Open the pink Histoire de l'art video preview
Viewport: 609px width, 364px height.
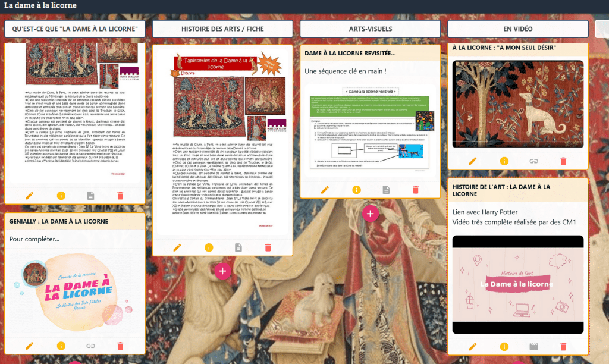point(517,284)
